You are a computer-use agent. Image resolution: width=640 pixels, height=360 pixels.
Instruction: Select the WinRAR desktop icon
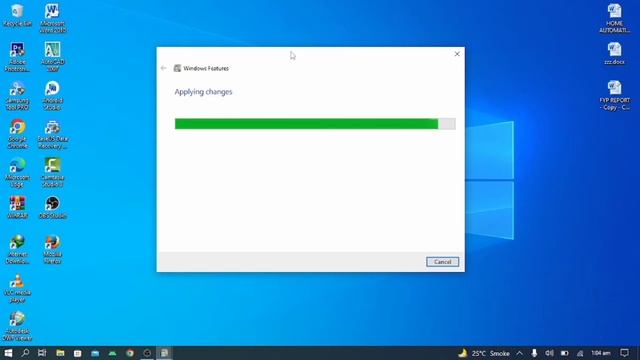point(18,207)
